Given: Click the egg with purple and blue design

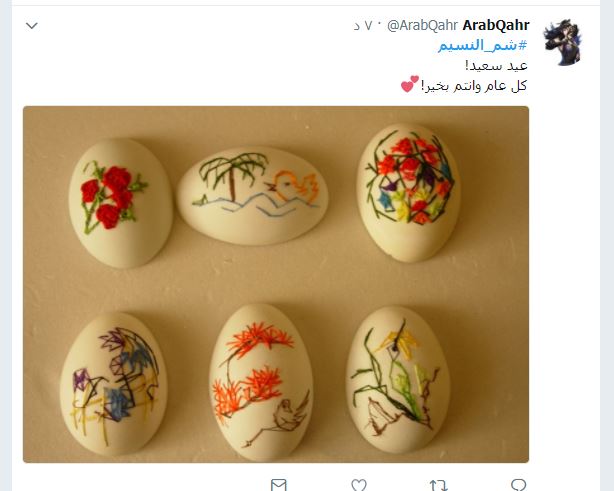Looking at the screenshot, I should [114, 383].
